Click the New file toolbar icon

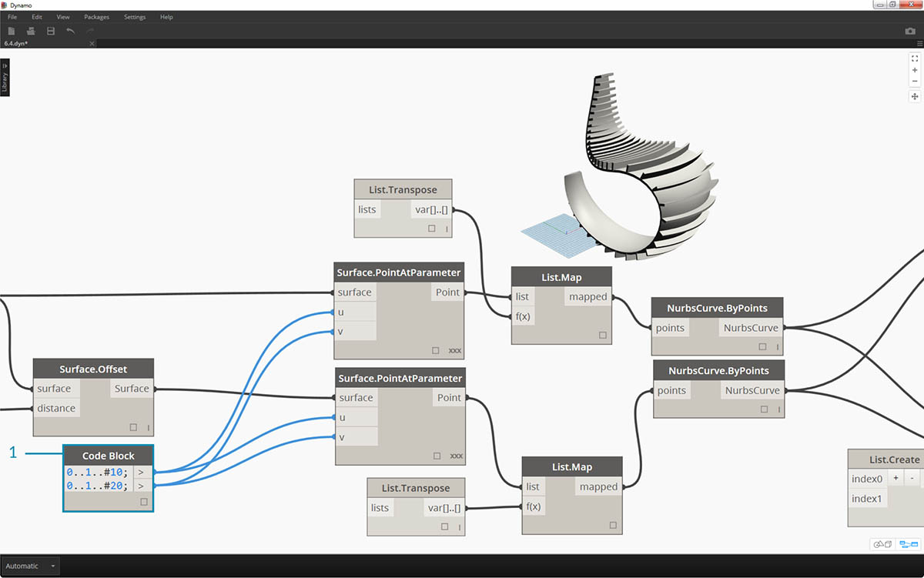12,31
